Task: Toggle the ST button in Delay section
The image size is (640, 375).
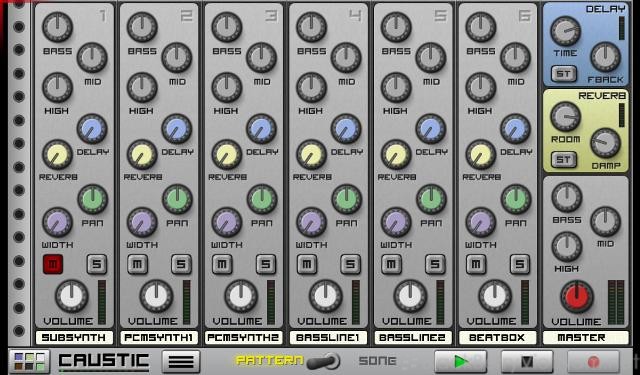Action: pyautogui.click(x=564, y=74)
